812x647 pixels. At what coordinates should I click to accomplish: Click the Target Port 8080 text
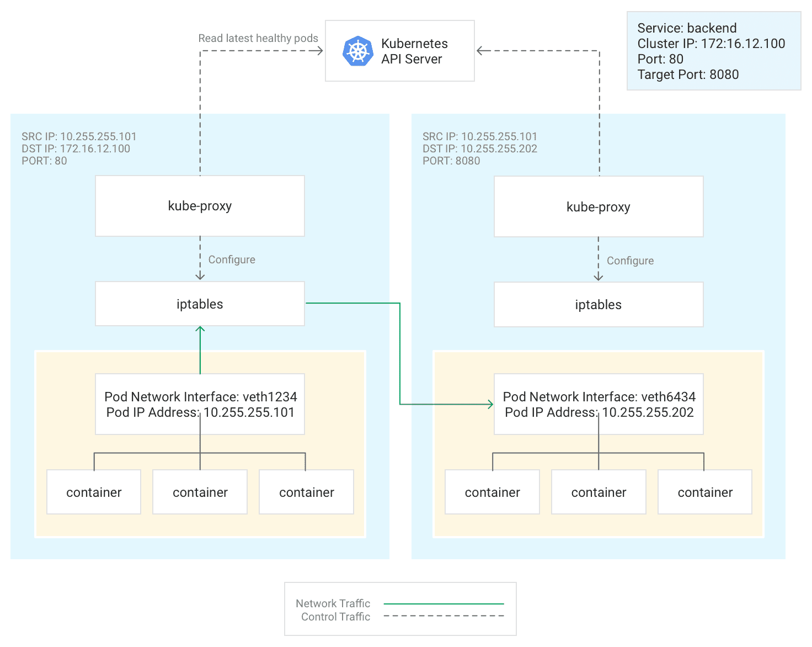pyautogui.click(x=688, y=75)
